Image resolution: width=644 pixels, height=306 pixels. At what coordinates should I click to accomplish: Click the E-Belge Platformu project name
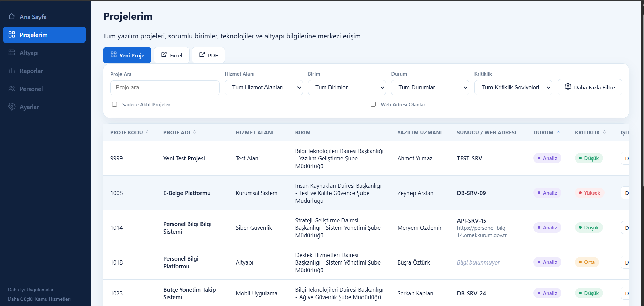tap(187, 193)
